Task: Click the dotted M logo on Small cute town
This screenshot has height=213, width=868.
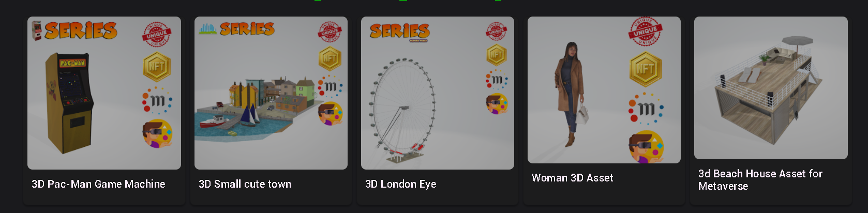Action: (x=330, y=86)
